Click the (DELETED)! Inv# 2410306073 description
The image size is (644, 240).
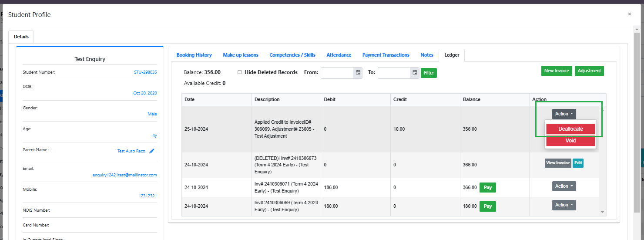(x=285, y=165)
